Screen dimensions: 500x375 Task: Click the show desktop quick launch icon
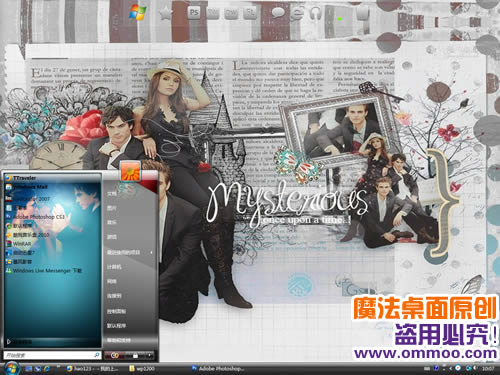29,369
